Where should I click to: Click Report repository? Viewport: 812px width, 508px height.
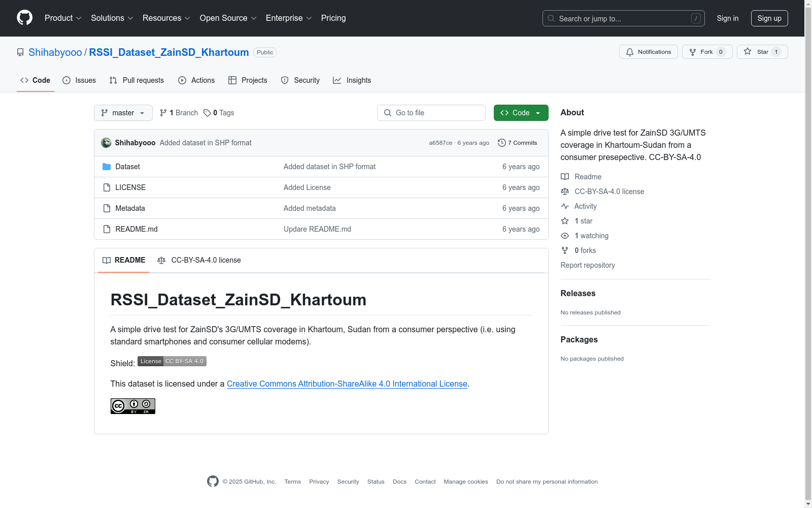coord(588,265)
